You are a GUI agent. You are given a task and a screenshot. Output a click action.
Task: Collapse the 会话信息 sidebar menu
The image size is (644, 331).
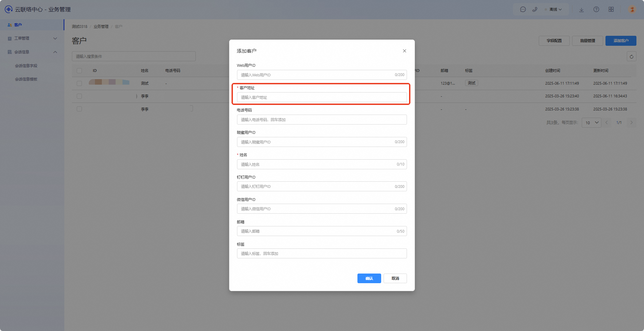[32, 52]
